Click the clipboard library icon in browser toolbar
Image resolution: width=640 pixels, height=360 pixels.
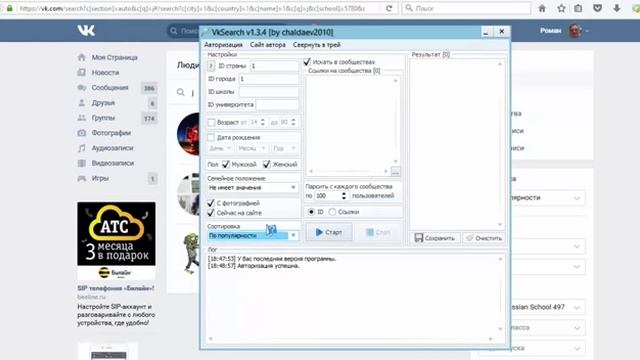tap(578, 8)
